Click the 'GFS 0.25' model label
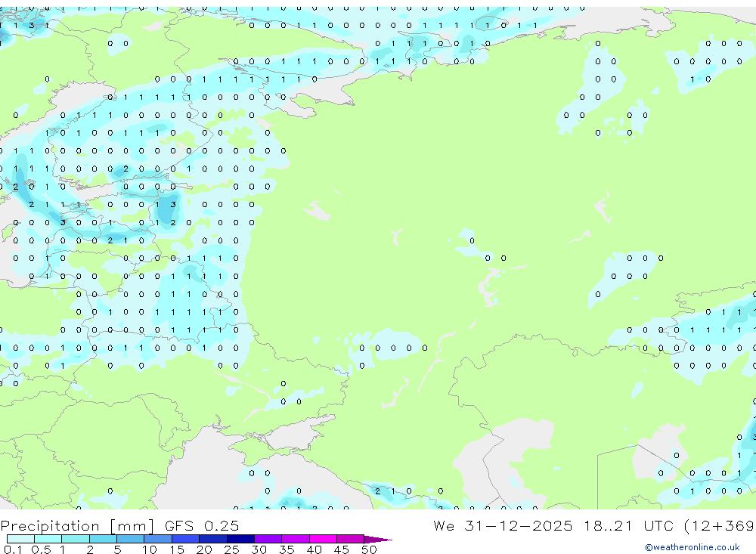756x554 pixels. 202,525
